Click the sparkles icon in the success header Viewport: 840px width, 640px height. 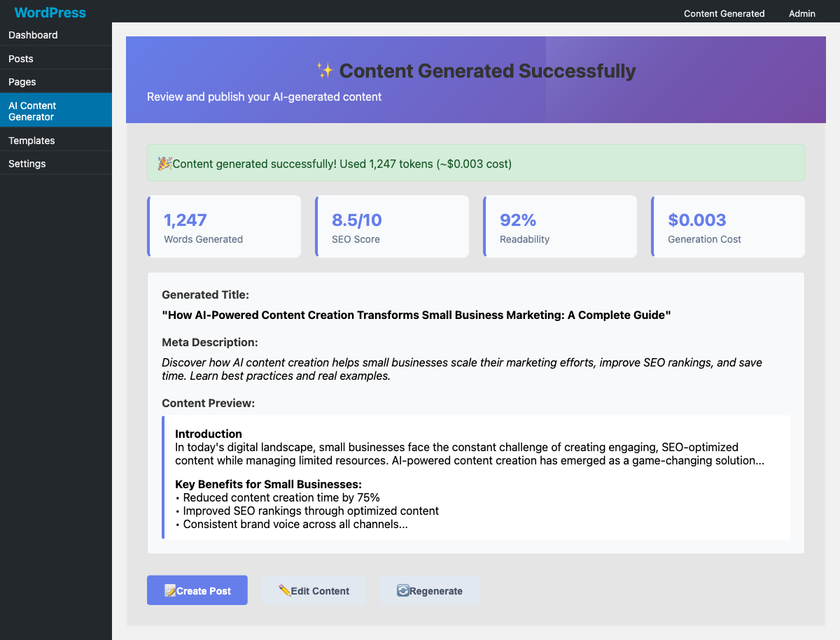point(324,70)
